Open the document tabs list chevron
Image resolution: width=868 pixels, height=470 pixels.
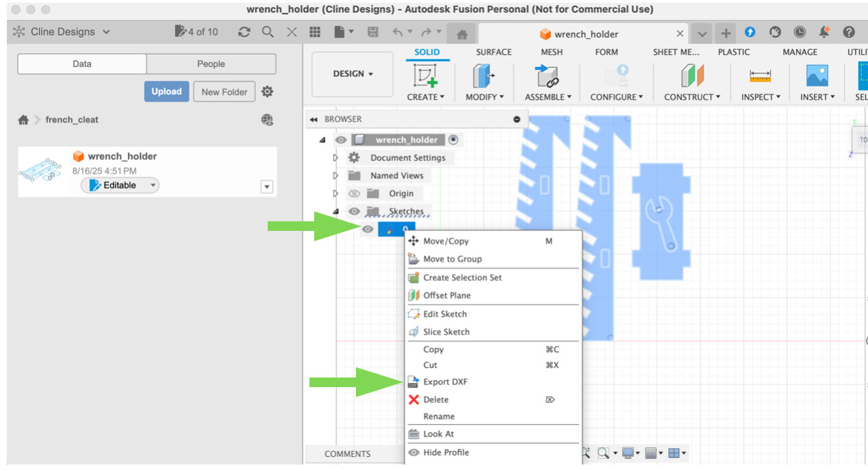(702, 33)
